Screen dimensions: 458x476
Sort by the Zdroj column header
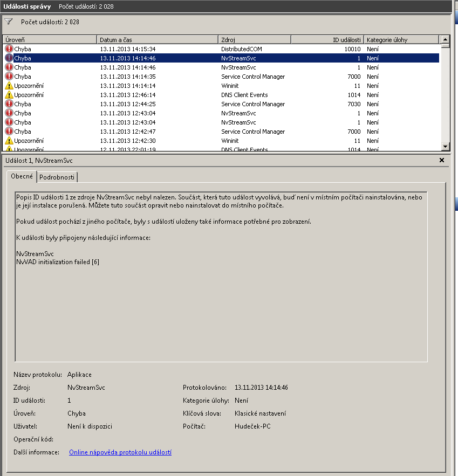pyautogui.click(x=255, y=40)
